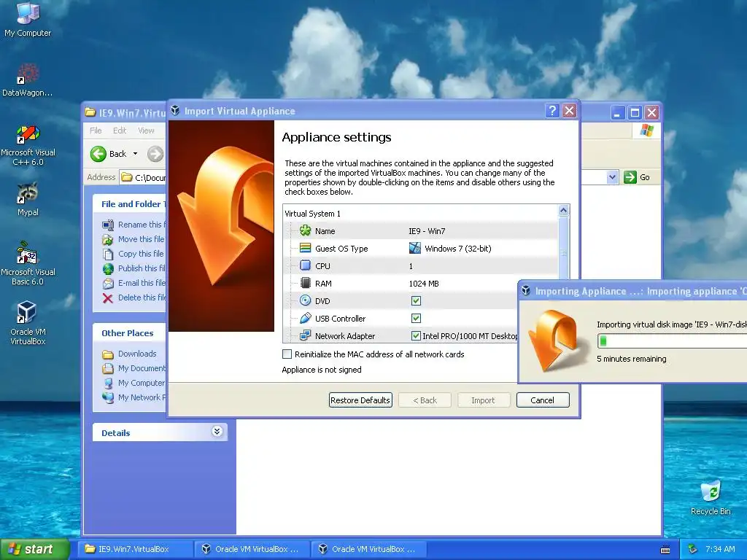Click the importing disk image progress bar
Image resolution: width=747 pixels, height=560 pixels.
672,341
